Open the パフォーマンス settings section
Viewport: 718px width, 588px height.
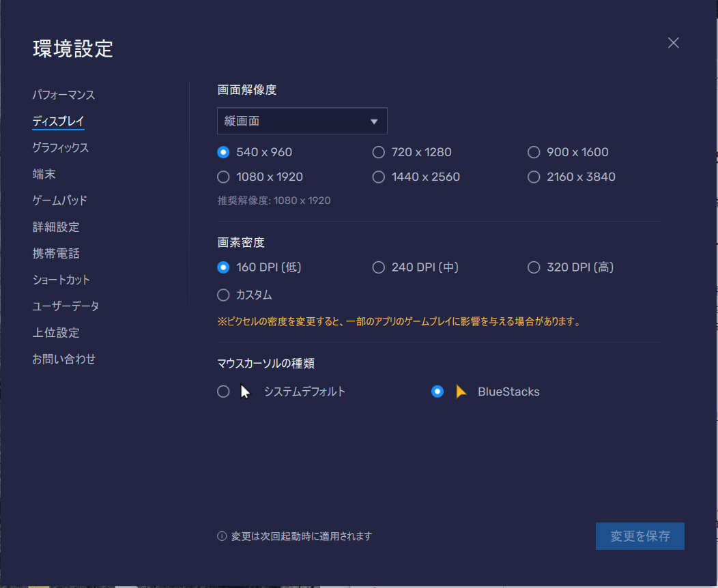[63, 95]
